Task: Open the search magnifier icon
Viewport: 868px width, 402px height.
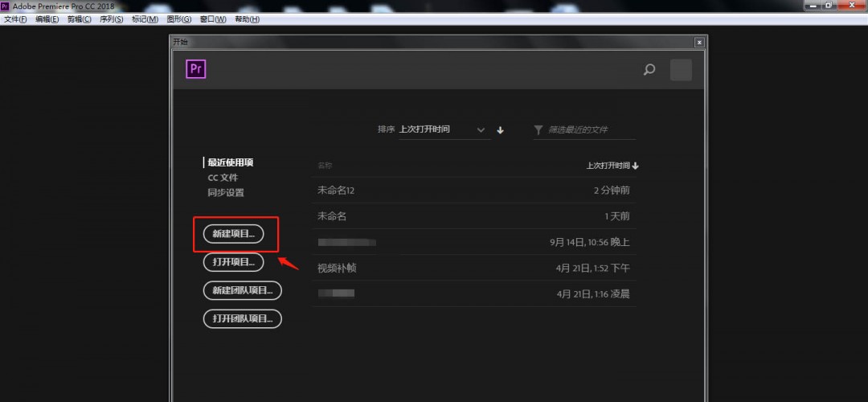Action: pyautogui.click(x=649, y=70)
